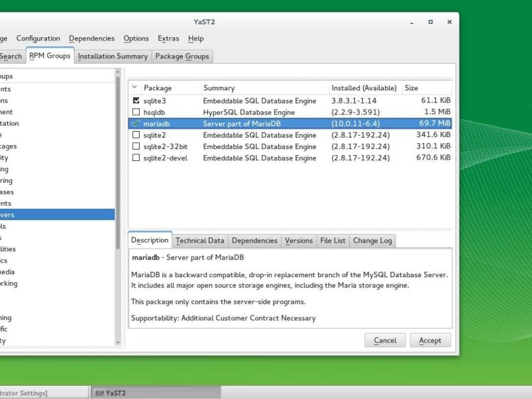The image size is (532, 399).
Task: Click the mariadb install status icon
Action: click(x=135, y=123)
